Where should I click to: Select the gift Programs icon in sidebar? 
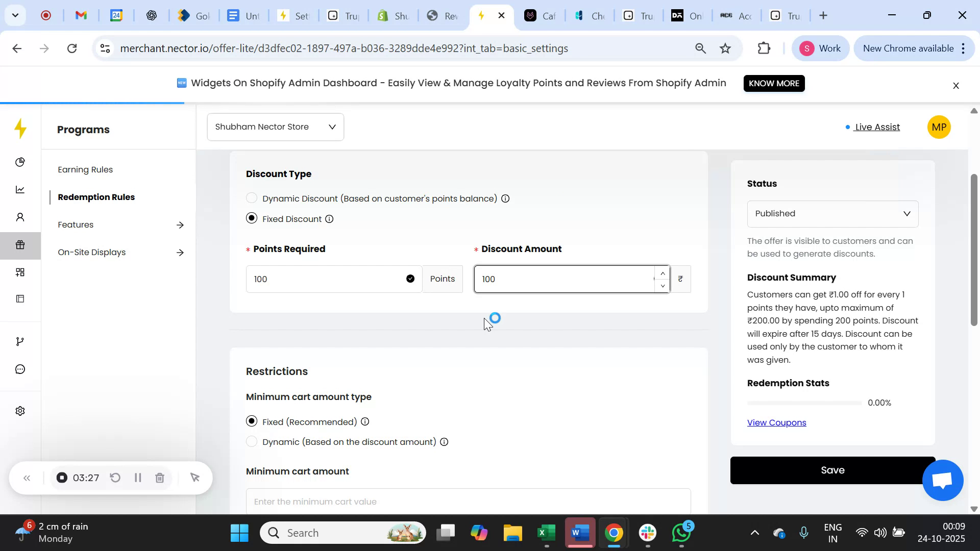point(20,245)
